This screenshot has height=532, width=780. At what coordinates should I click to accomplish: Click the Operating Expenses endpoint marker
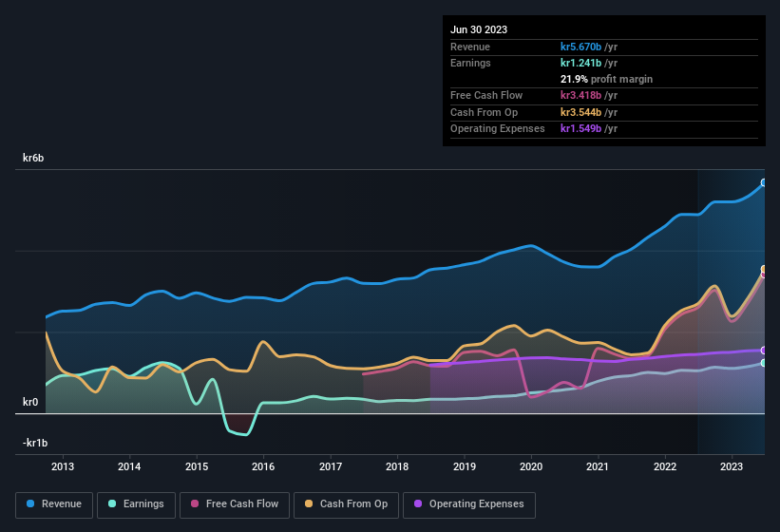click(x=764, y=351)
